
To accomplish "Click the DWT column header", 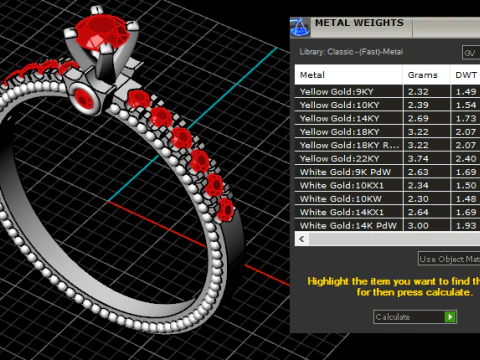I will (466, 75).
